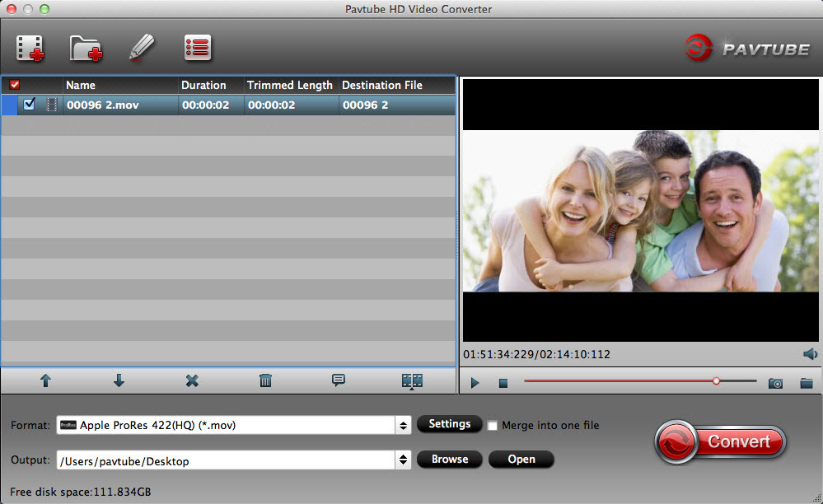Click the preview seek slider handle
823x504 pixels.
(716, 381)
